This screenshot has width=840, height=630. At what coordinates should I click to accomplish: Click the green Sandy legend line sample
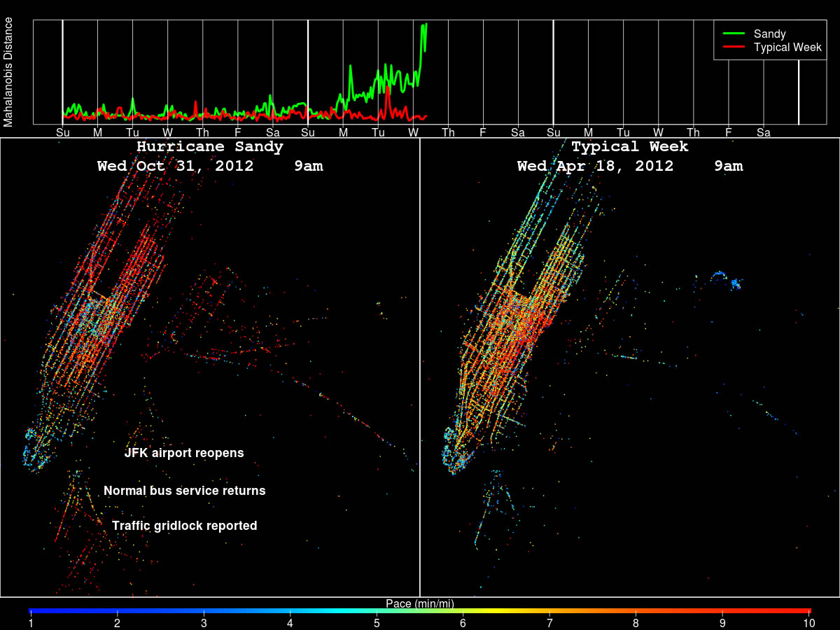click(x=734, y=34)
